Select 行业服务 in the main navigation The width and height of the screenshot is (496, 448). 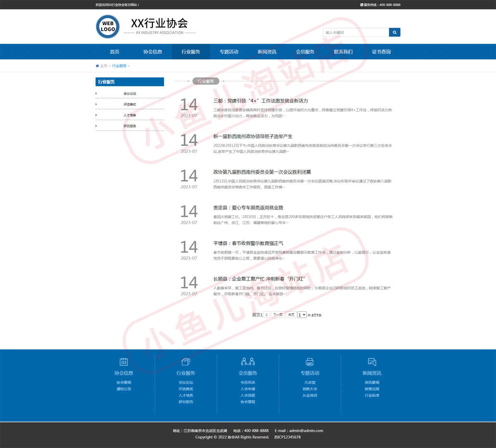(x=191, y=52)
